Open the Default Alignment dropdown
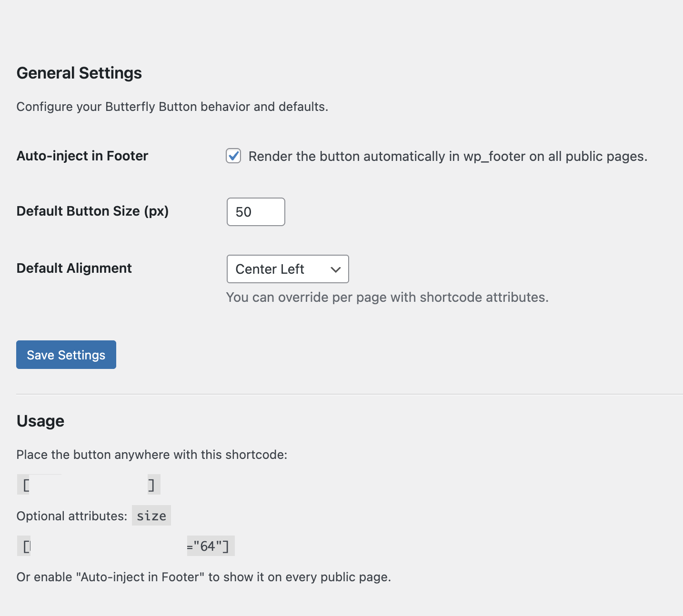This screenshot has height=616, width=683. click(x=287, y=269)
